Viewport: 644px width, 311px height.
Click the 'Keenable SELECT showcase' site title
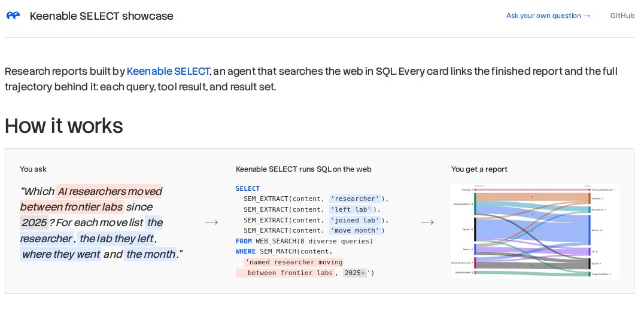click(x=101, y=16)
